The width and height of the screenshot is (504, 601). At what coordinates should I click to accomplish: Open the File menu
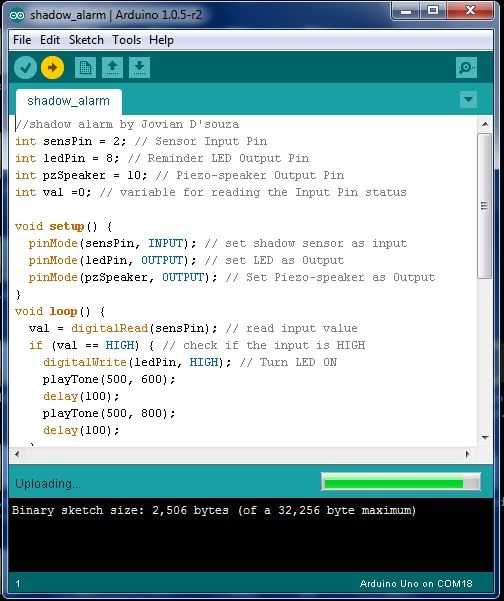point(22,40)
